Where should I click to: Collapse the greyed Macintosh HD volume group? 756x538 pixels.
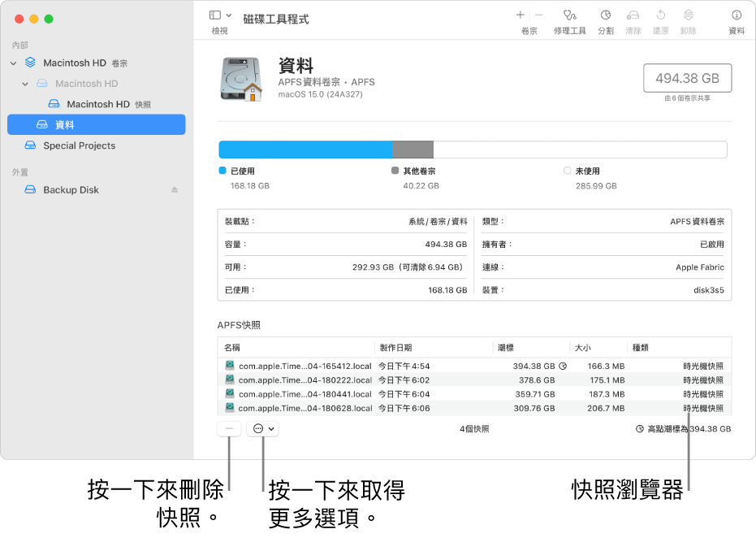(x=25, y=84)
